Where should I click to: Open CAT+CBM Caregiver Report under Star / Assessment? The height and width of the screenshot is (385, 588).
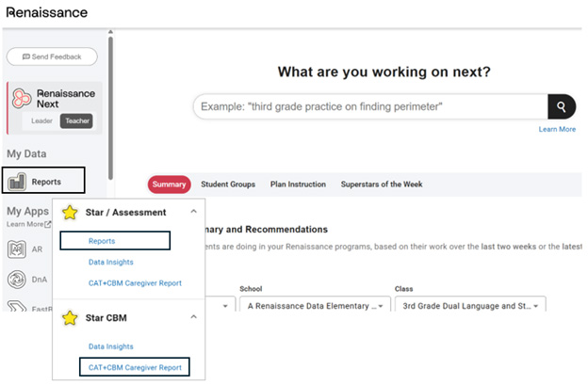point(135,283)
